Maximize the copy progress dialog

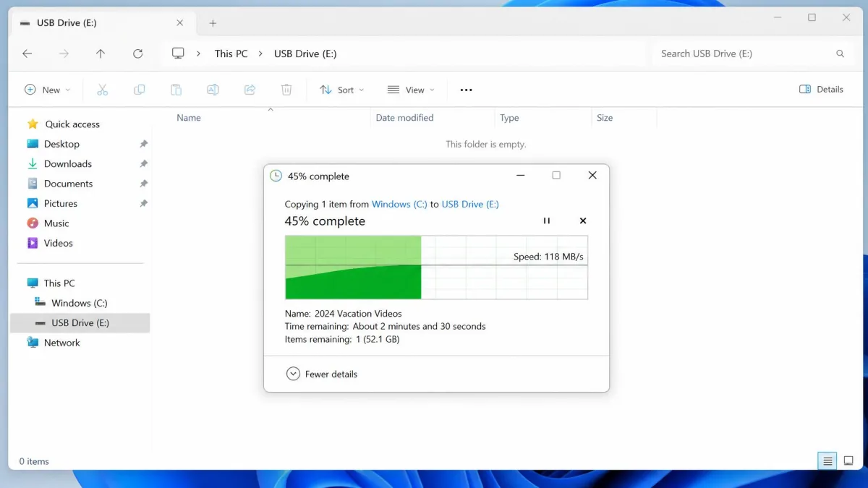556,176
